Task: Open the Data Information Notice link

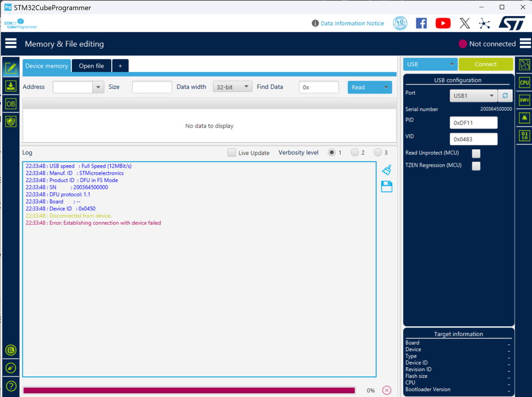Action: point(352,23)
